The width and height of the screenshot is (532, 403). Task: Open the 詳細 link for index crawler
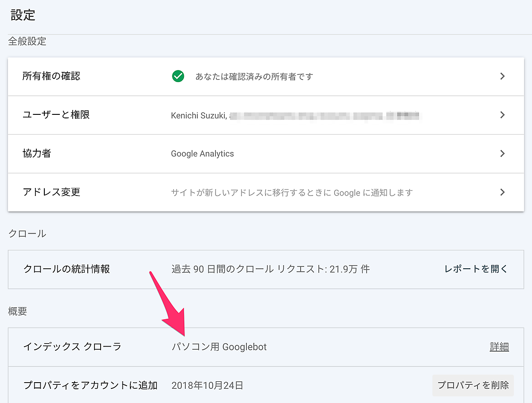click(x=499, y=347)
